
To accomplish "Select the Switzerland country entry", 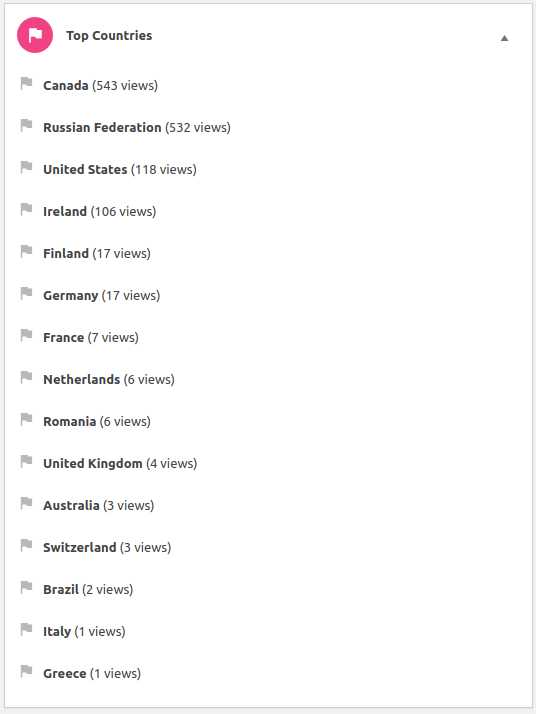I will 107,547.
